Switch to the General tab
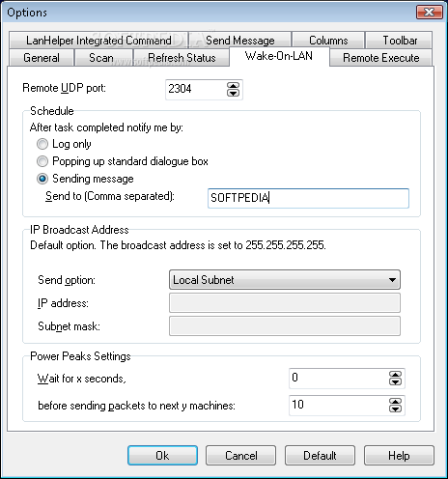 (x=42, y=58)
